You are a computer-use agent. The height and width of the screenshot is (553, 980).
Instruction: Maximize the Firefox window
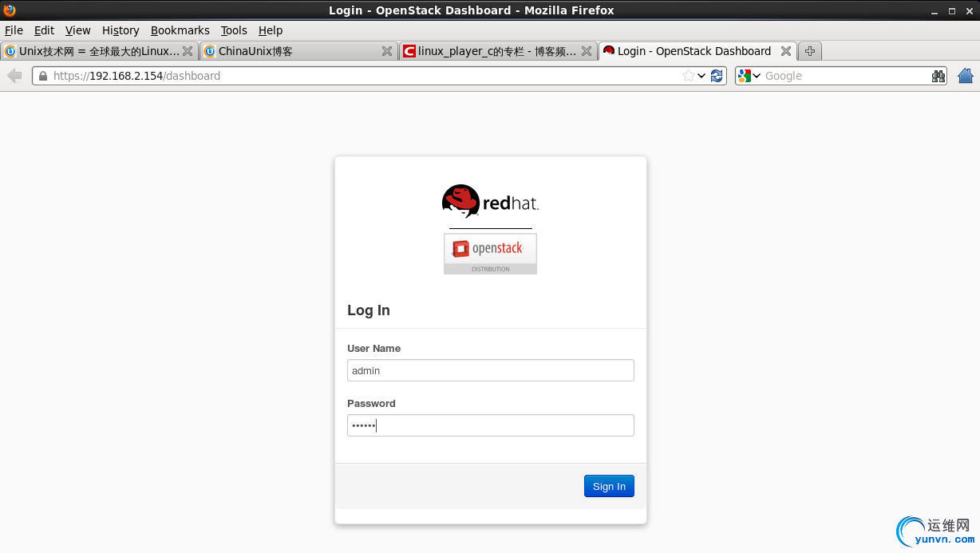click(952, 11)
